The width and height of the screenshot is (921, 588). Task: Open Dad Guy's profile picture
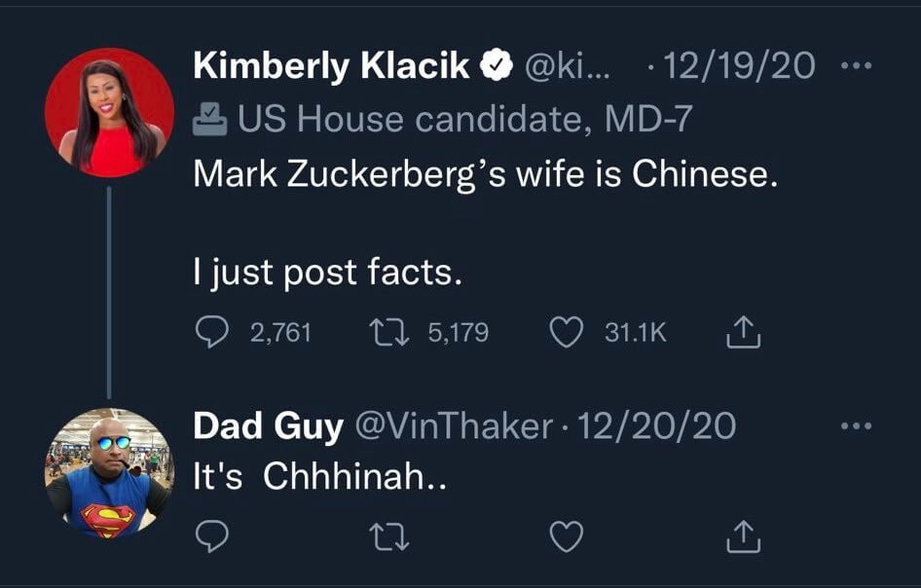point(109,473)
